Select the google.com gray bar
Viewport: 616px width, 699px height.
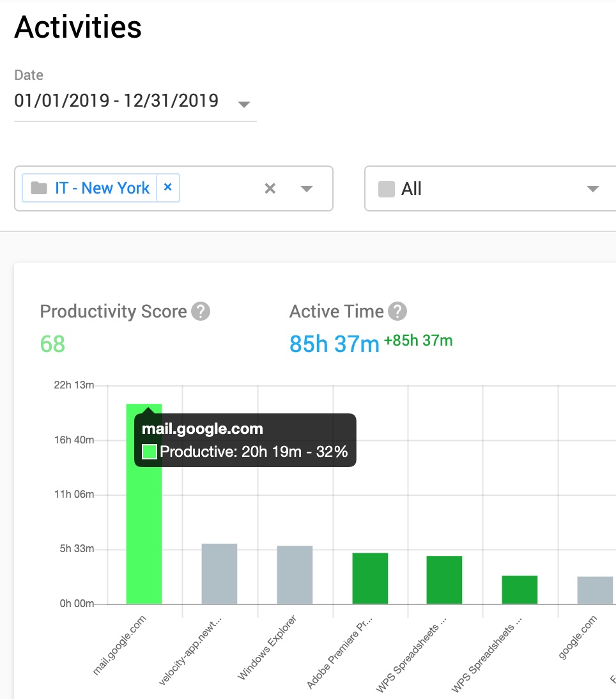[x=595, y=590]
